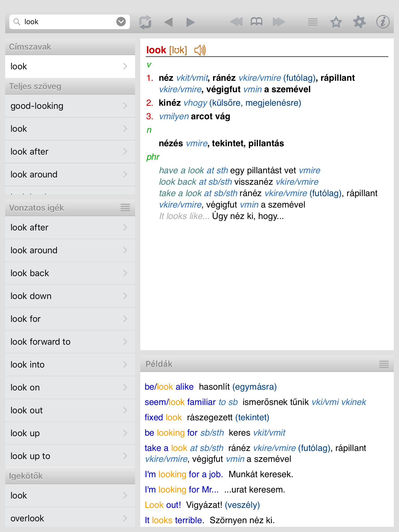Open the book icon in the toolbar
This screenshot has height=532, width=399.
click(x=257, y=22)
